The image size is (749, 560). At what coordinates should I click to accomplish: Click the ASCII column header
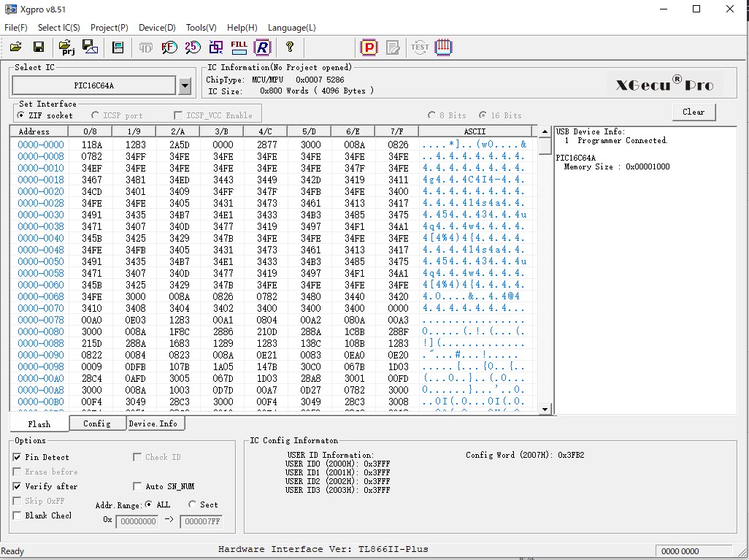pos(475,131)
